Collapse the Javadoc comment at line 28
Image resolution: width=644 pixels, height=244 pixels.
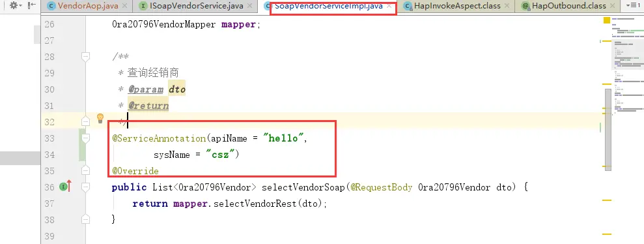point(85,56)
